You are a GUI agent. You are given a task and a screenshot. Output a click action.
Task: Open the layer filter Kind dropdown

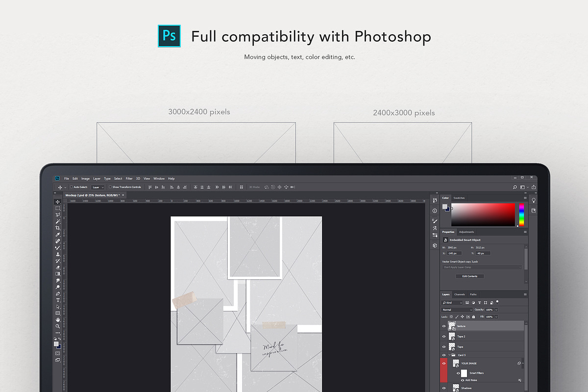[x=452, y=303]
